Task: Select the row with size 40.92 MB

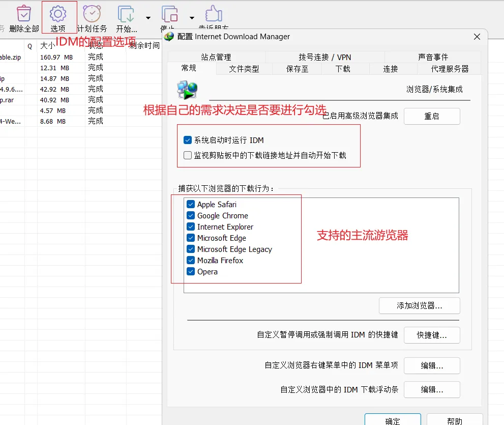Action: click(x=80, y=100)
